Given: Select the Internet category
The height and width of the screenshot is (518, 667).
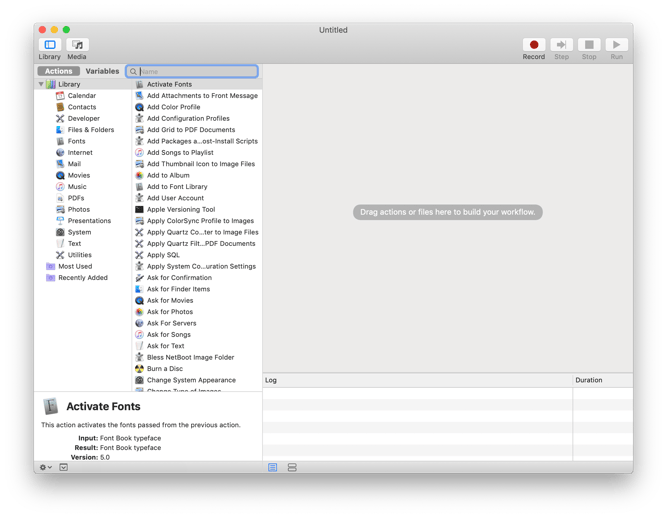Looking at the screenshot, I should [x=80, y=152].
